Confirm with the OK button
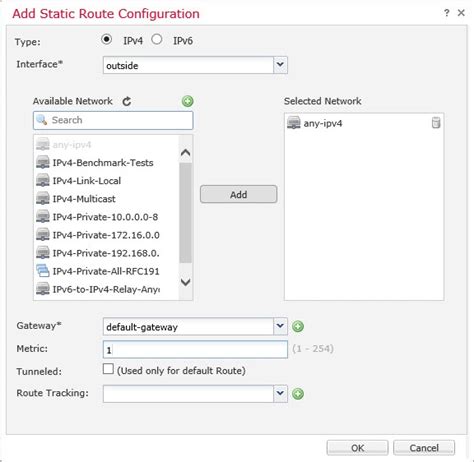474x462 pixels. [357, 448]
